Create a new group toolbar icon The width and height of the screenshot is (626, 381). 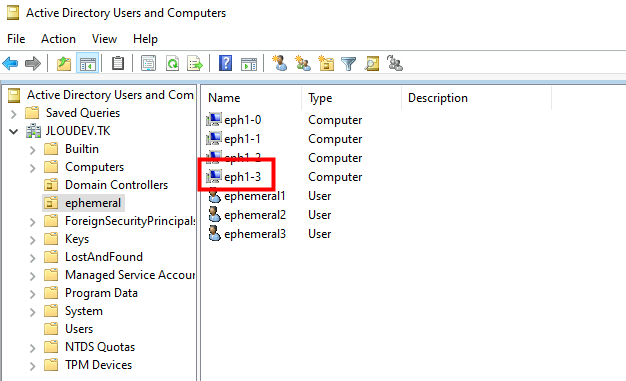click(x=303, y=63)
